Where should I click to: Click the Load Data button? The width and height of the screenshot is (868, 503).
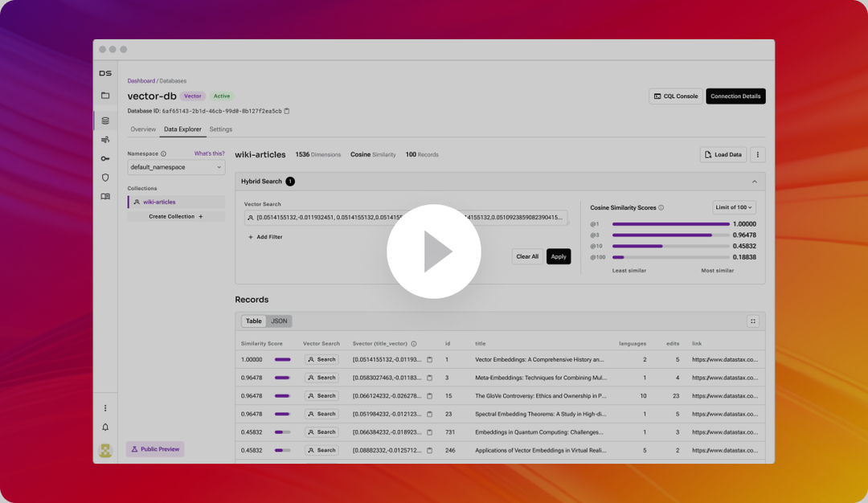pyautogui.click(x=723, y=155)
